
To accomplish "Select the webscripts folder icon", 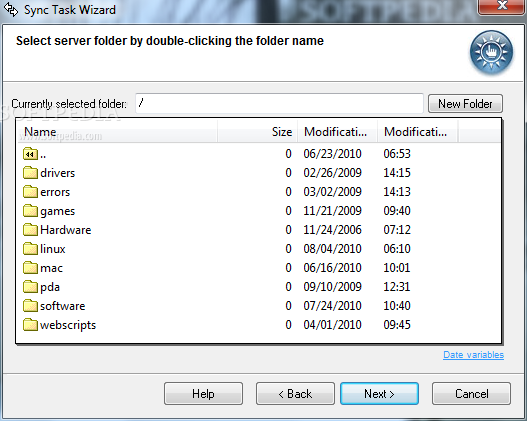I will pos(30,325).
